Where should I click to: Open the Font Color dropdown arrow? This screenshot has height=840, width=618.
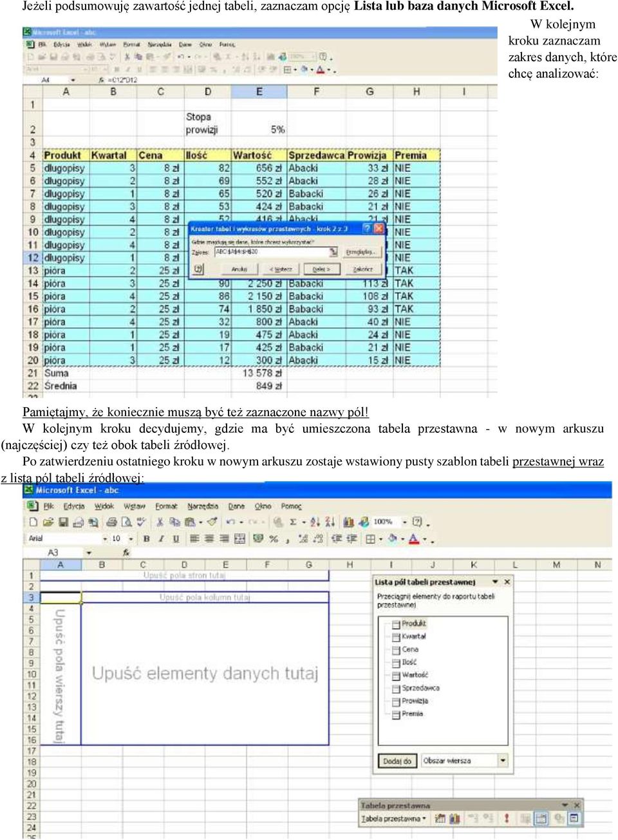click(424, 539)
